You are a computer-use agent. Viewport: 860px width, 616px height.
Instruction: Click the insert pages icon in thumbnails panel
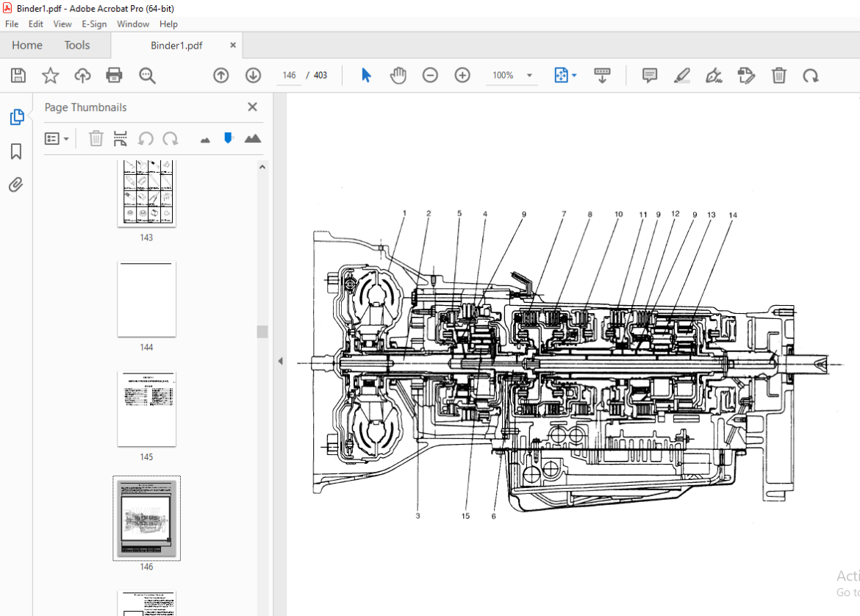click(x=120, y=138)
